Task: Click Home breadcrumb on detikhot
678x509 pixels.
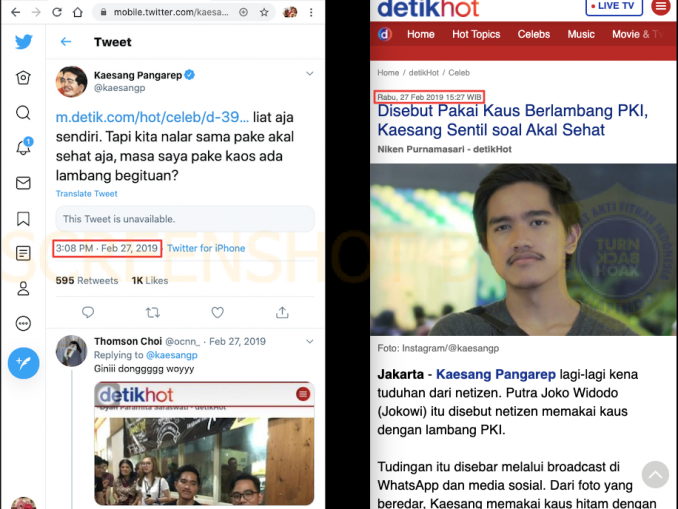Action: [388, 73]
